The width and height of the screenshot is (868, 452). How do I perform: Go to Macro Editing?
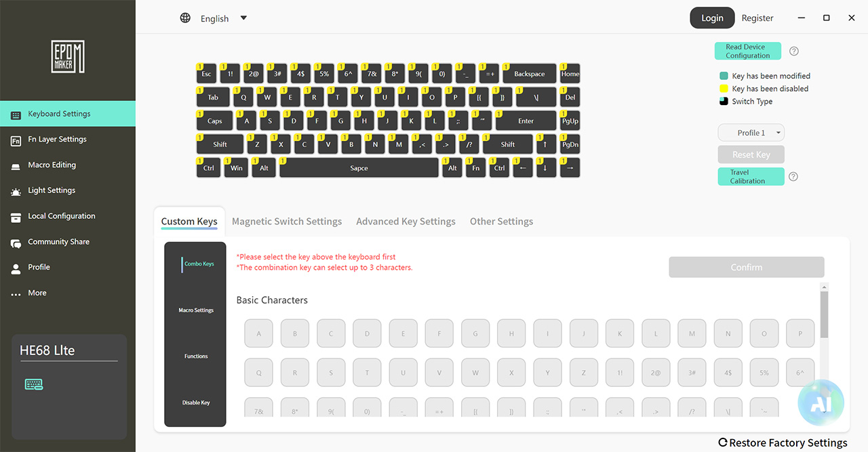click(x=52, y=165)
